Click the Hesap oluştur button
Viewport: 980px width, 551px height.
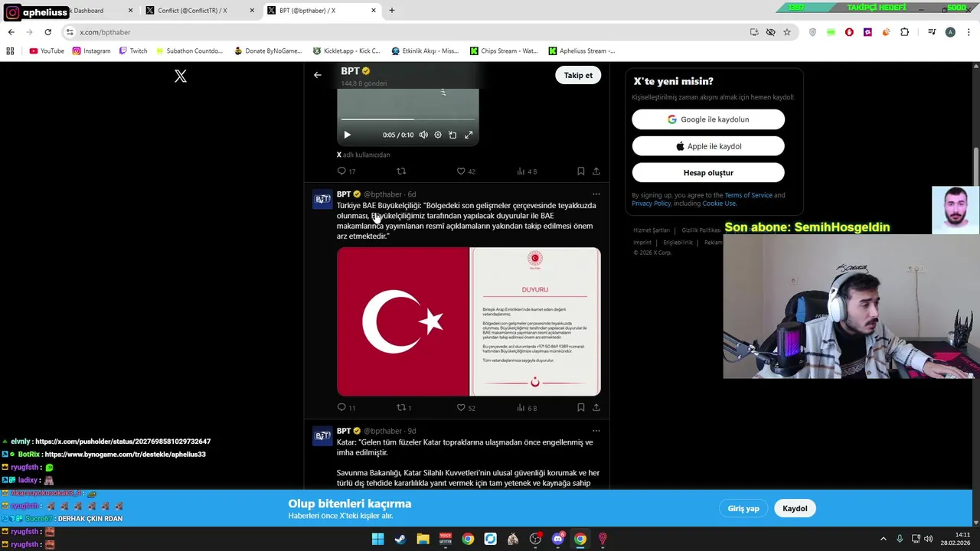708,173
